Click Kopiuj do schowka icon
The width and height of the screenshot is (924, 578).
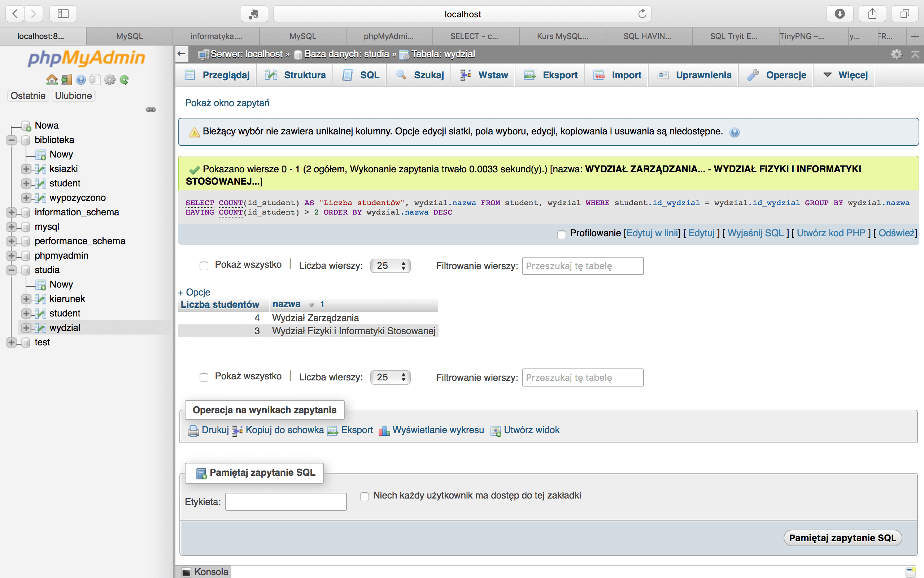coord(237,431)
